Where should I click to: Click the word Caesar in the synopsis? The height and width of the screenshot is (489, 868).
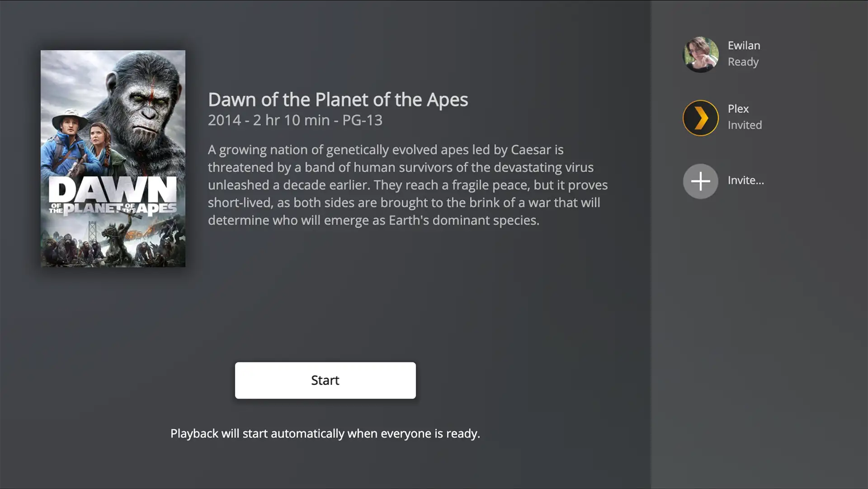531,150
